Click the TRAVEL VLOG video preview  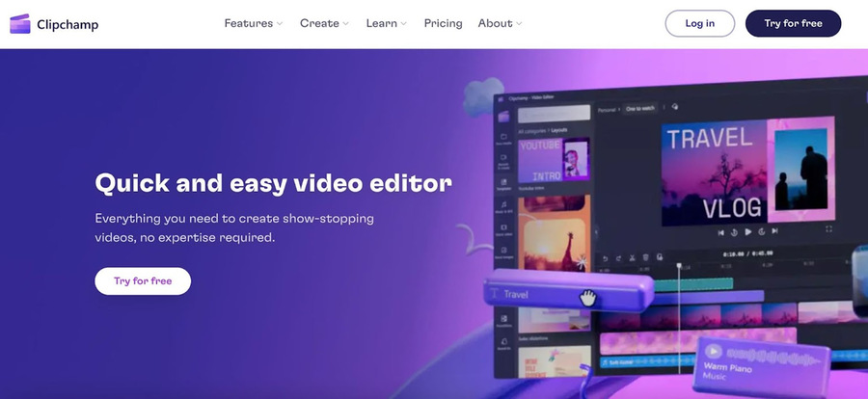coord(747,172)
